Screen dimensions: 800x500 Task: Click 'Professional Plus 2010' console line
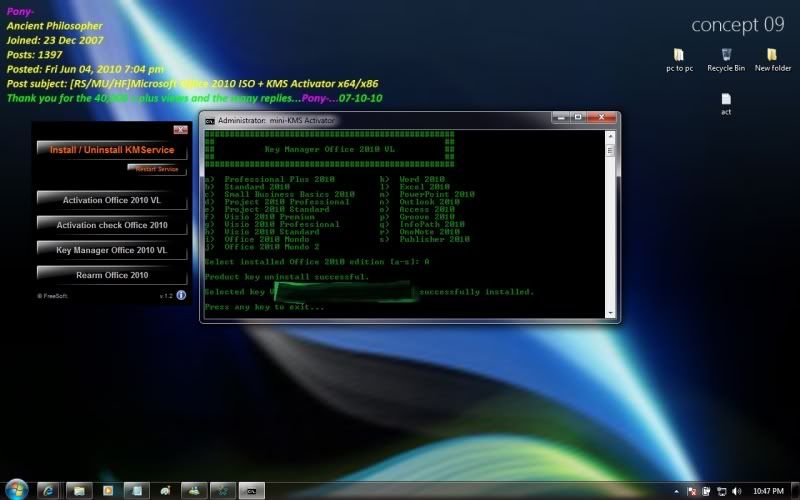(279, 179)
